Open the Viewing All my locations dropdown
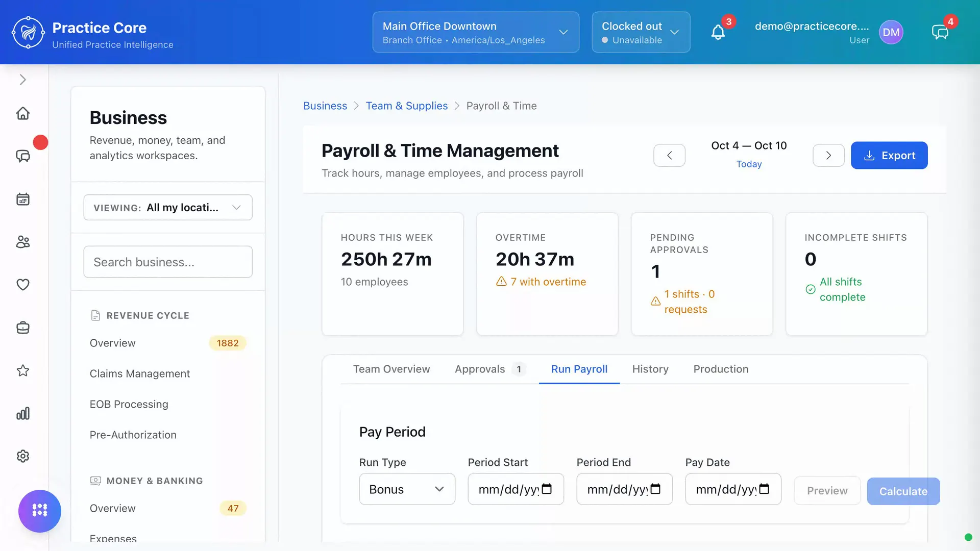This screenshot has width=980, height=551. click(168, 207)
